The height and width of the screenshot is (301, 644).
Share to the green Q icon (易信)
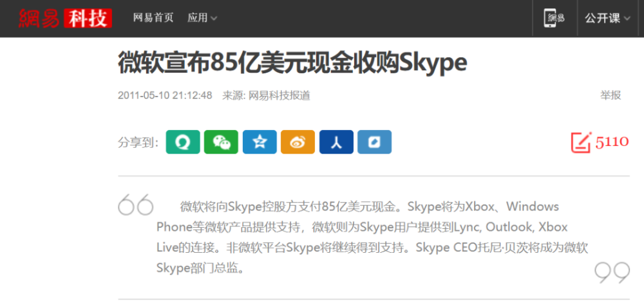183,142
